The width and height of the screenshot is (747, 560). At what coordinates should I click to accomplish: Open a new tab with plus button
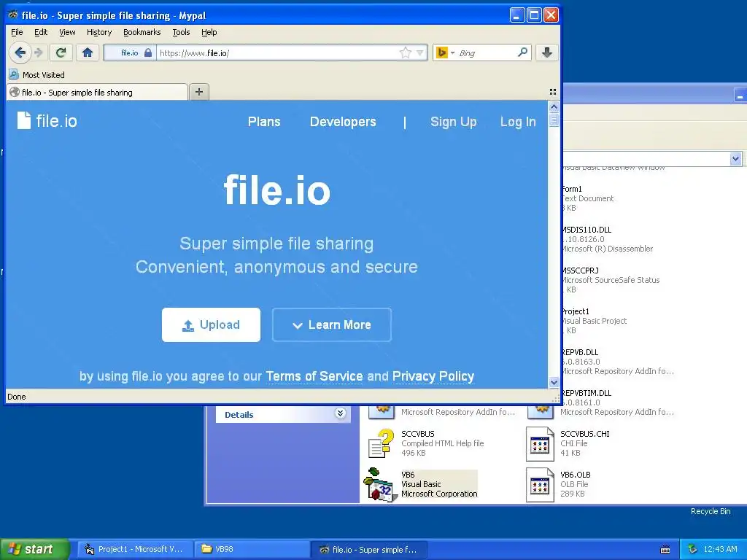pyautogui.click(x=199, y=92)
